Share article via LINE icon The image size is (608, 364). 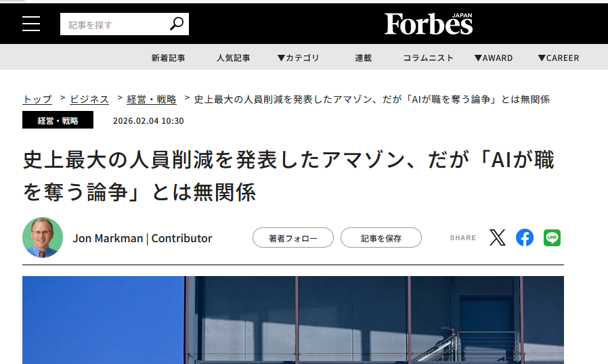tap(552, 237)
